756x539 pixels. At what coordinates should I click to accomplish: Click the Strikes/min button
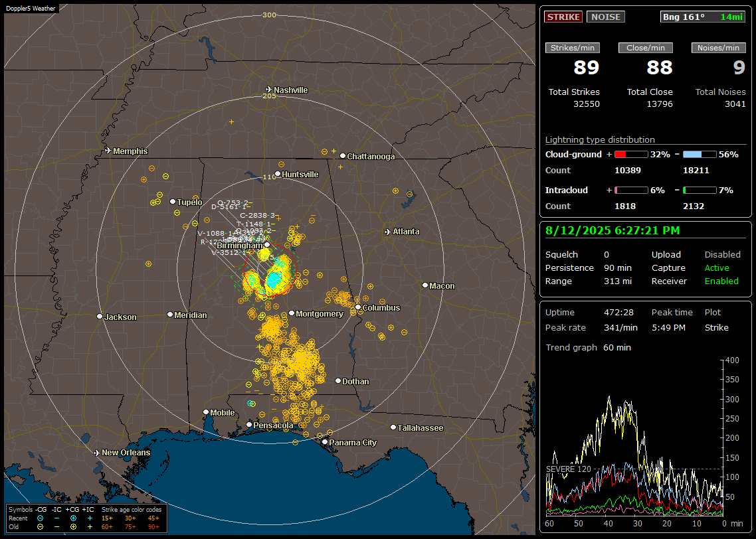click(572, 48)
